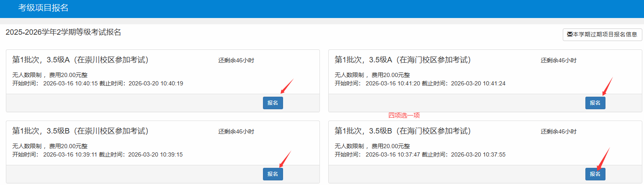Register for 3.5级B at 海门校区
644x185 pixels.
tap(595, 174)
